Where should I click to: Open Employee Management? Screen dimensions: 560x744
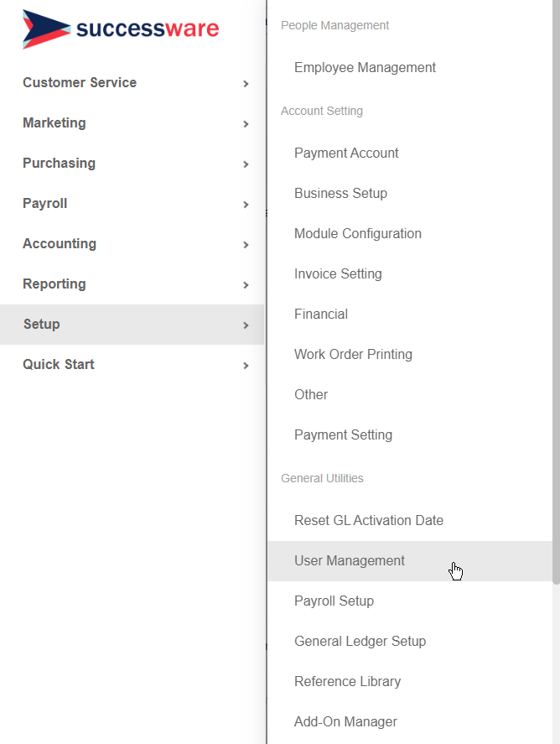tap(365, 67)
